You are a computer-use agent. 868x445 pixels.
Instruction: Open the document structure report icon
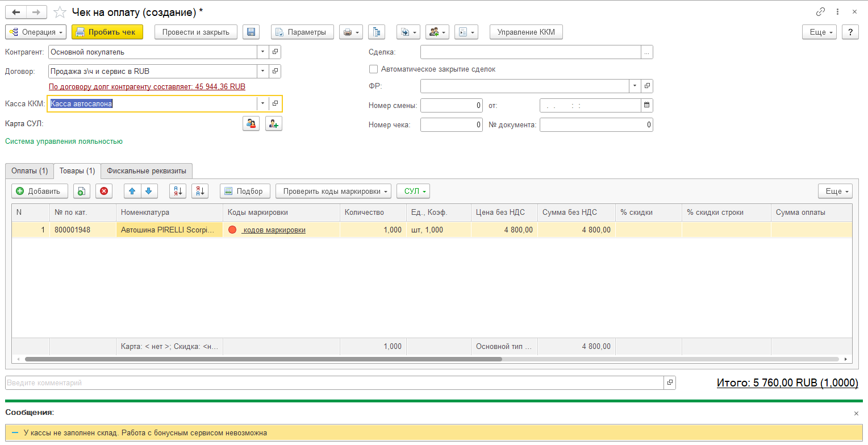pos(377,32)
